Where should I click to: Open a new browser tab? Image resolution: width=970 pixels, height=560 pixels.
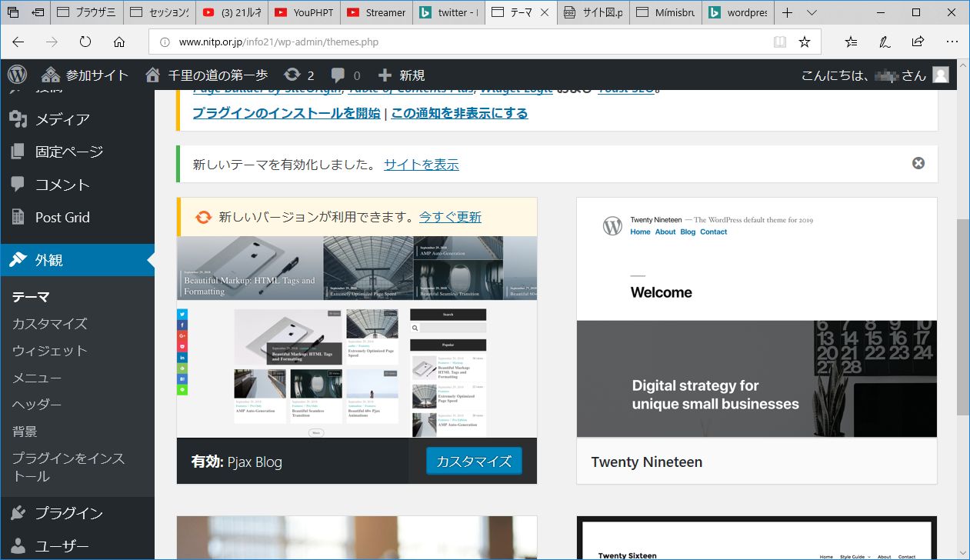(787, 12)
